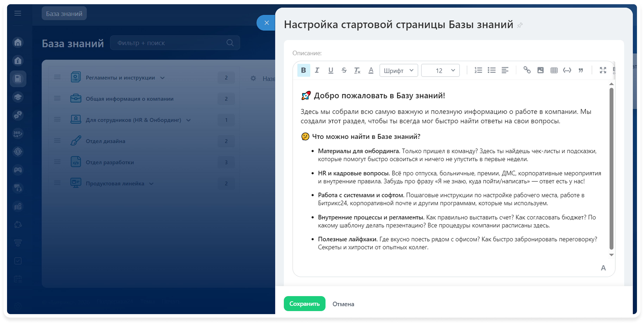Toggle bold formatting in the editor toolbar
Screen dimensions: 644x324
click(x=304, y=70)
